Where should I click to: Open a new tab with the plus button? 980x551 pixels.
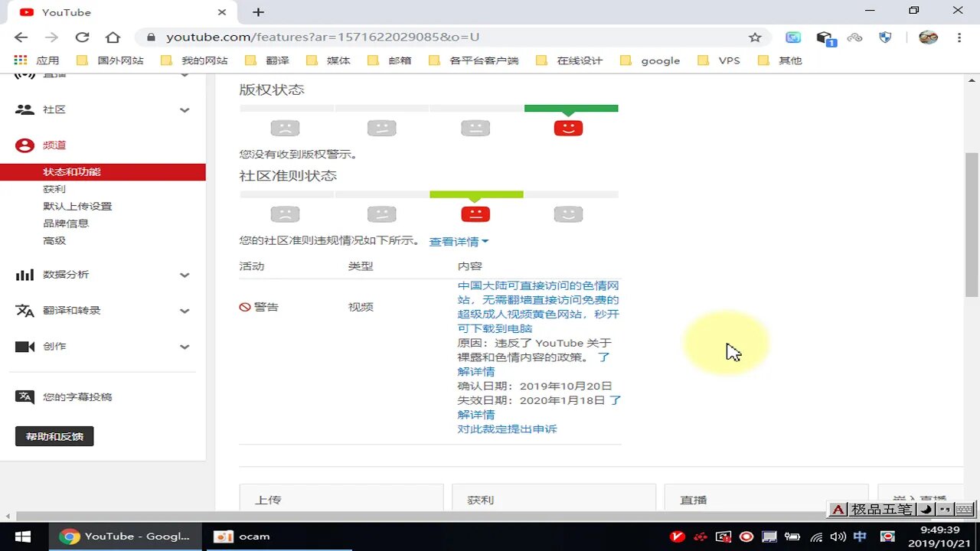pyautogui.click(x=258, y=12)
